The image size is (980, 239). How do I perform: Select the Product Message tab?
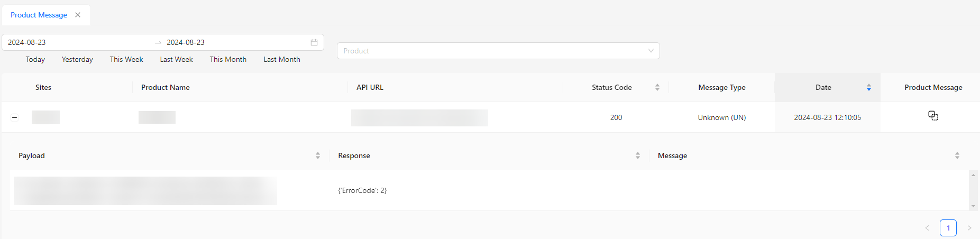pyautogui.click(x=39, y=15)
